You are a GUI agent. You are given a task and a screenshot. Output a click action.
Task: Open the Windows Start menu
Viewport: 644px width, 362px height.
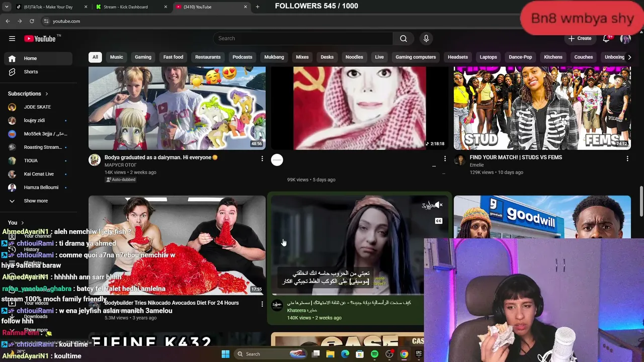[x=225, y=354]
